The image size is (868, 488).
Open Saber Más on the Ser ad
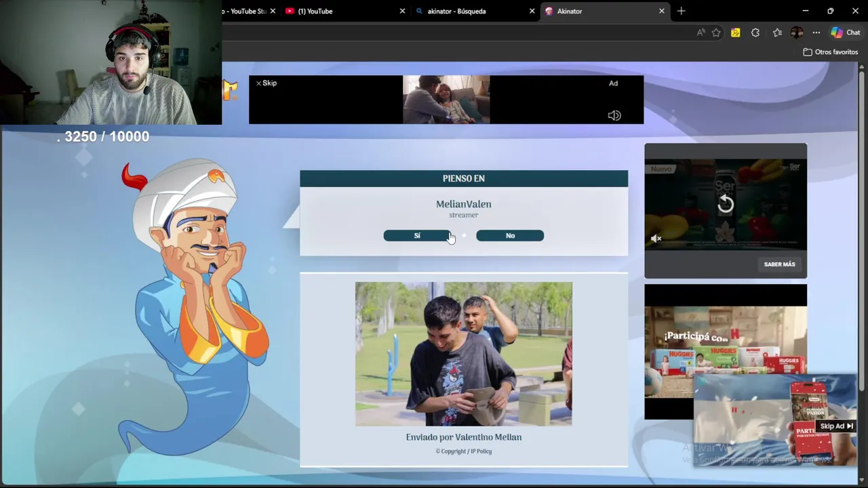coord(779,264)
